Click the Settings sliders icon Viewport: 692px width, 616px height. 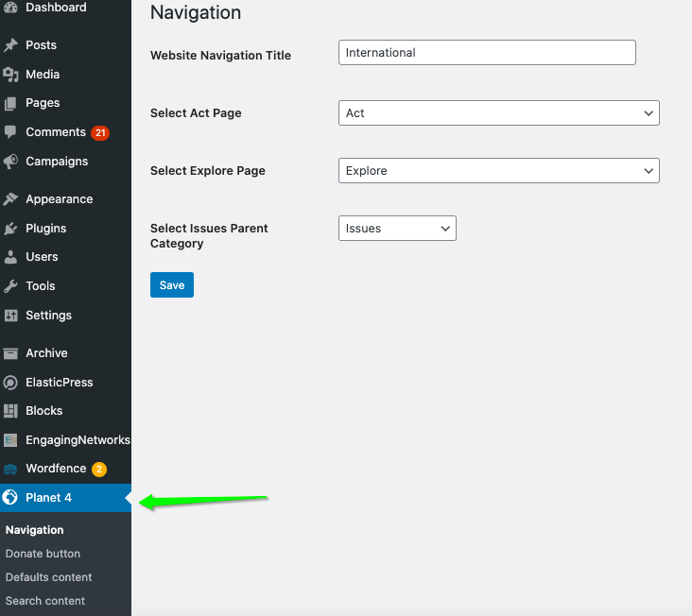point(10,316)
